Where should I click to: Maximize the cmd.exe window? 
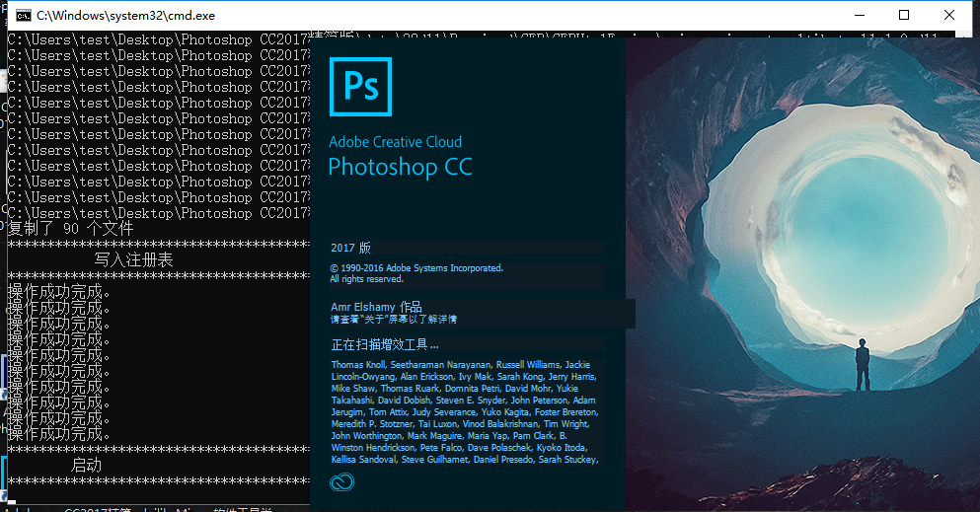tap(904, 15)
